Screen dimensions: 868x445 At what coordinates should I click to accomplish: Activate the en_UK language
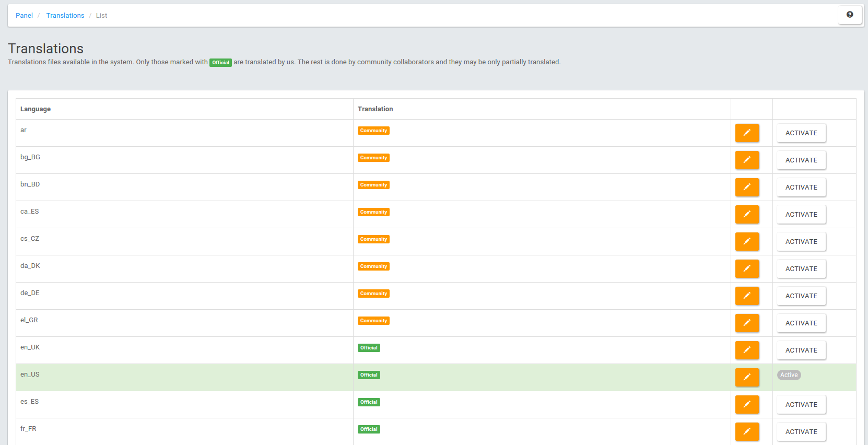pos(801,350)
